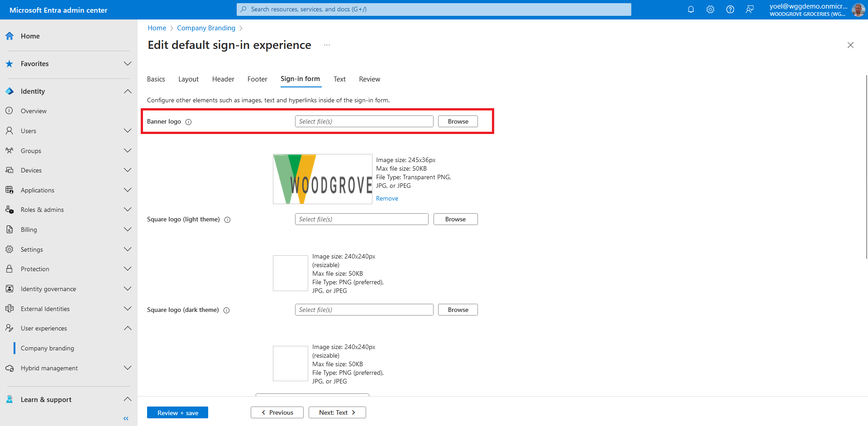This screenshot has height=426, width=868.
Task: Expand the Protection section
Action: [127, 269]
